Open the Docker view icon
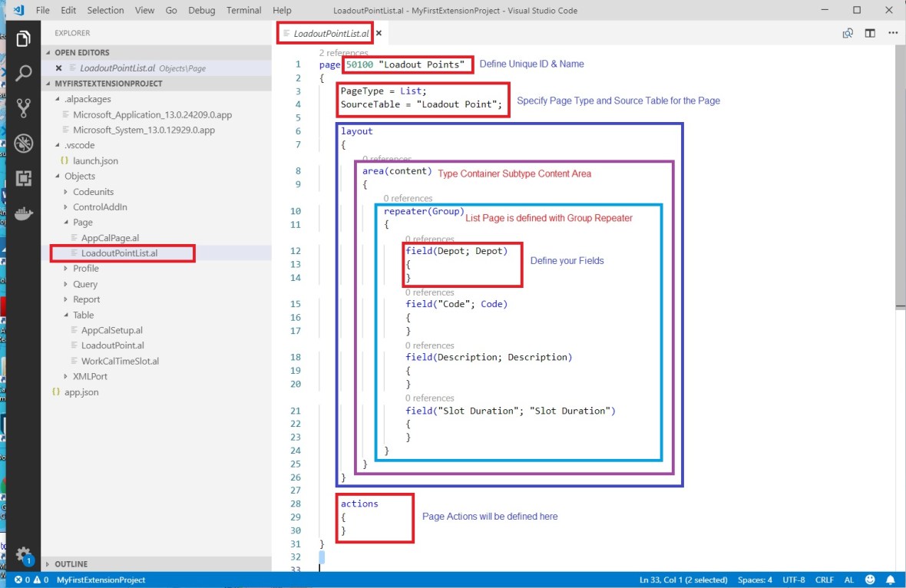Viewport: 906px width, 588px height. tap(23, 213)
